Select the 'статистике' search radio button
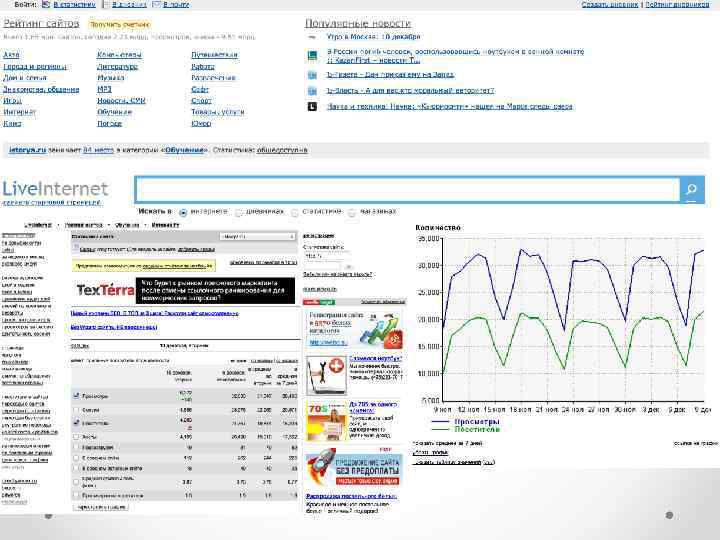The height and width of the screenshot is (540, 720). (295, 213)
